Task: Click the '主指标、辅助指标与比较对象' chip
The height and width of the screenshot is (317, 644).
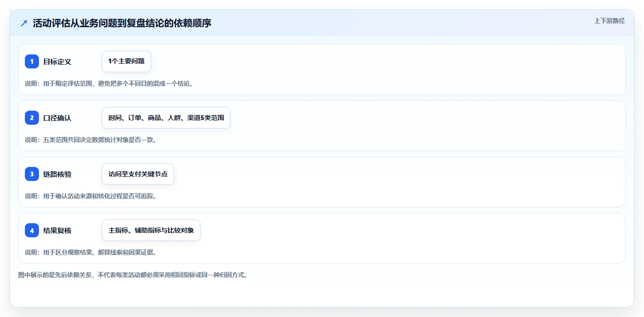Action: click(x=151, y=230)
